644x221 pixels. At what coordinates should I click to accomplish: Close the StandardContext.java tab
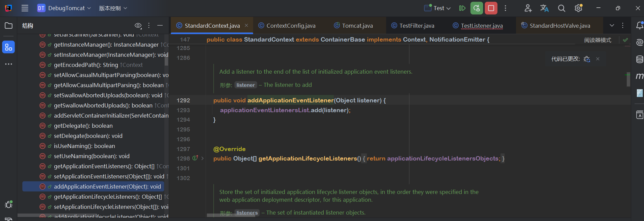point(246,26)
